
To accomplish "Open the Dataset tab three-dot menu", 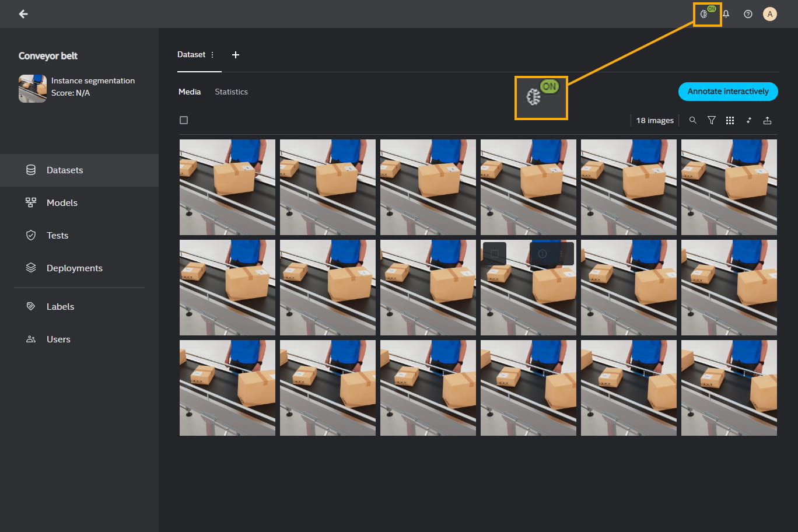I will (x=212, y=55).
